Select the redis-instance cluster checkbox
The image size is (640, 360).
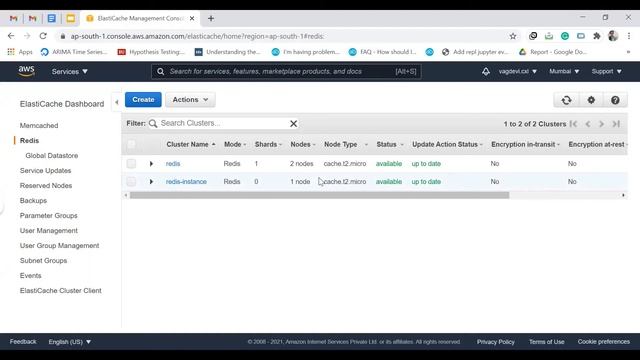(131, 182)
